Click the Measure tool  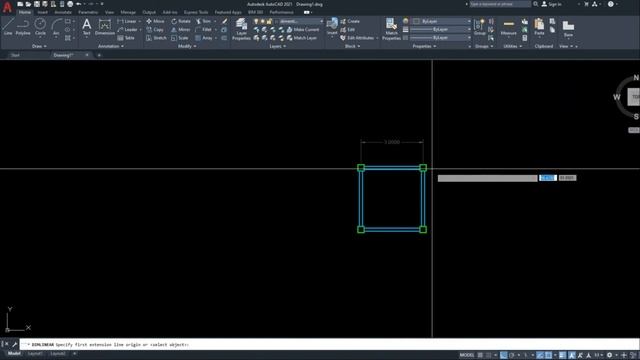pyautogui.click(x=509, y=27)
